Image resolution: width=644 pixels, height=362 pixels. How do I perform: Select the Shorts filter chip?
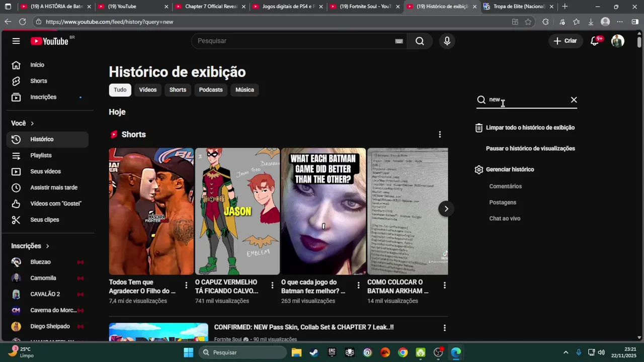178,90
